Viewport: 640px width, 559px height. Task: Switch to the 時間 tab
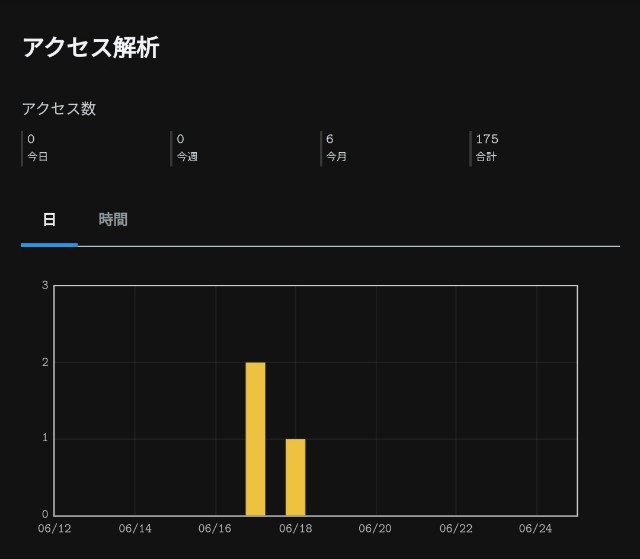(x=113, y=220)
